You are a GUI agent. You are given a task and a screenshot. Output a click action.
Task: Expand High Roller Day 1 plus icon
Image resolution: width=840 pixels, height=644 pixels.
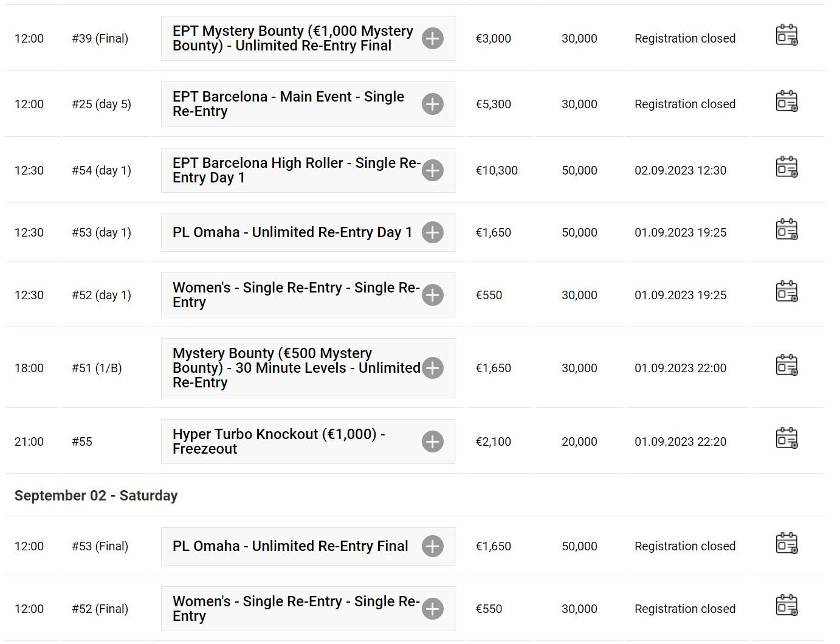433,170
